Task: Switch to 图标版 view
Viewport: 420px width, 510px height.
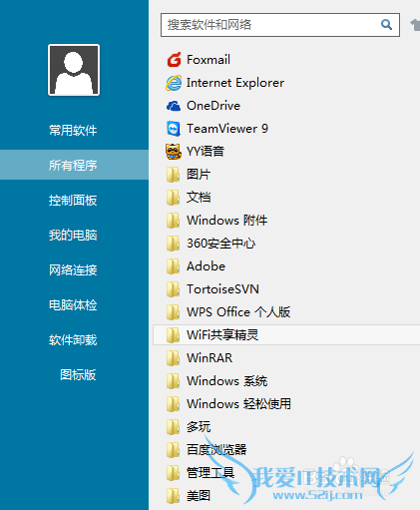Action: [x=78, y=374]
